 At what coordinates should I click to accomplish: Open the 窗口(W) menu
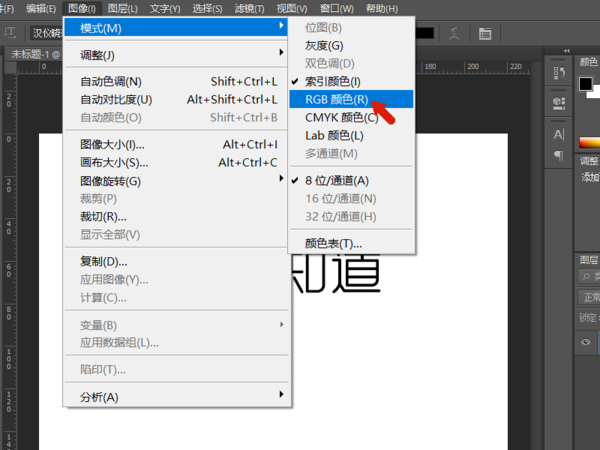(337, 8)
